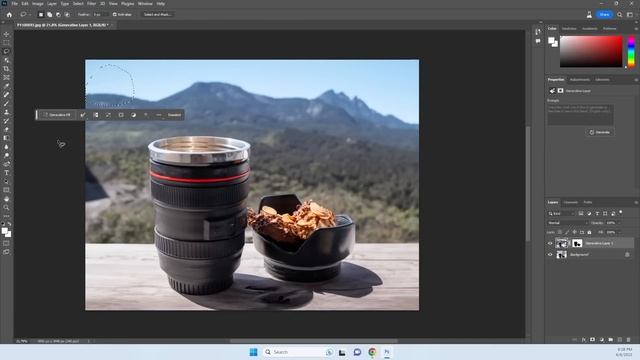
Task: Select the Hand tool
Action: (6, 199)
